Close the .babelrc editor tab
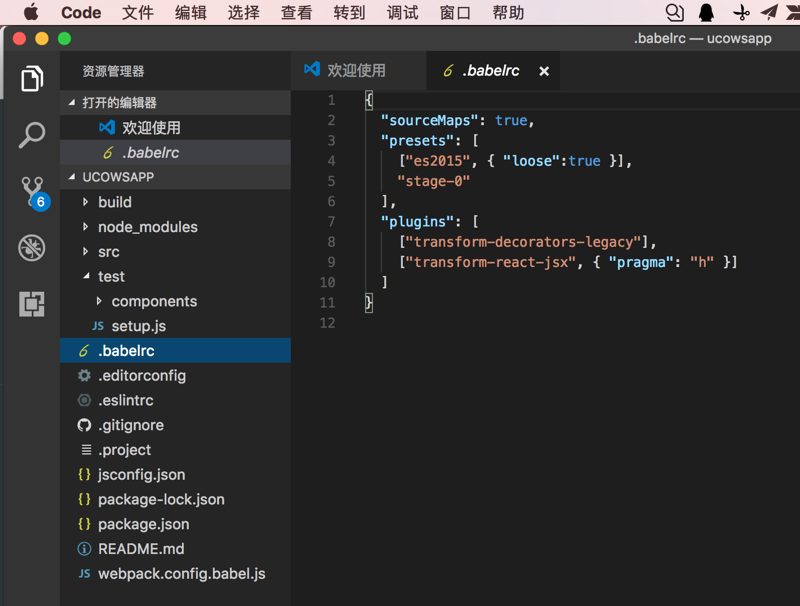Image resolution: width=800 pixels, height=606 pixels. pyautogui.click(x=544, y=71)
